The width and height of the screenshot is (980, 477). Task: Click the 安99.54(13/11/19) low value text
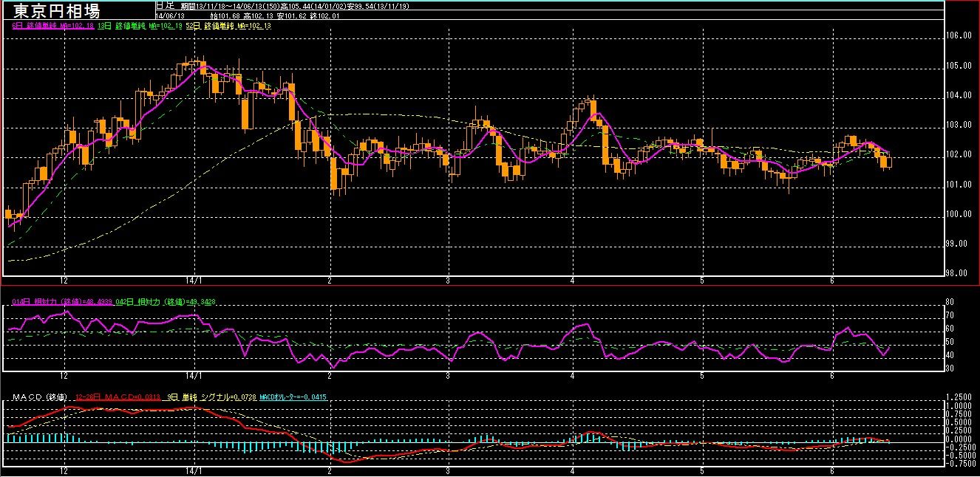(x=378, y=6)
